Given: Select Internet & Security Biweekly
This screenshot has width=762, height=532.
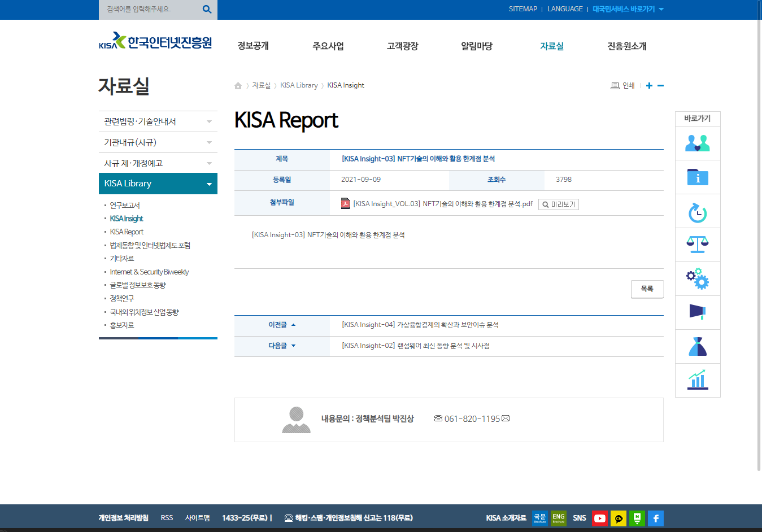Looking at the screenshot, I should 149,272.
